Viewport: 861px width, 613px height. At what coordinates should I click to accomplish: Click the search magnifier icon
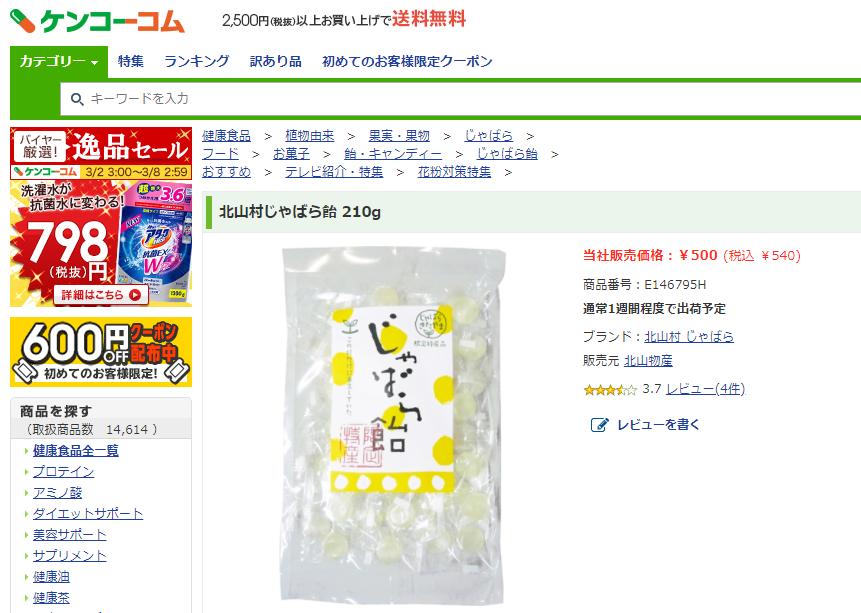pyautogui.click(x=77, y=99)
